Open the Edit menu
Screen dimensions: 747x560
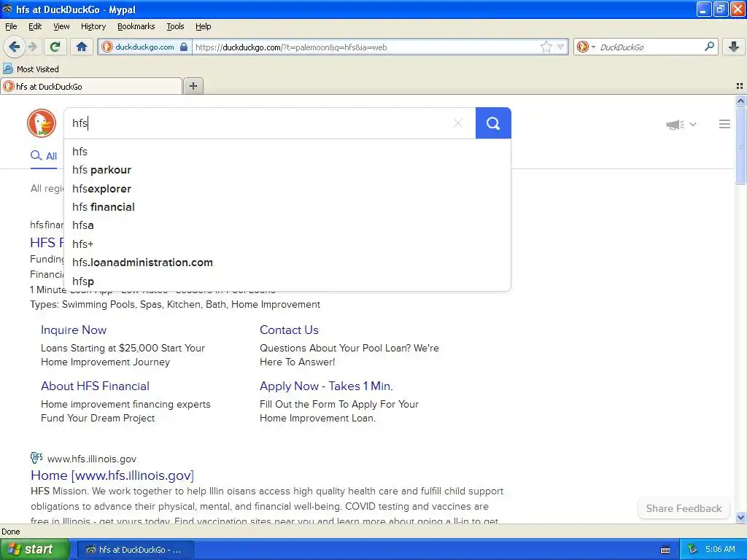click(x=35, y=26)
